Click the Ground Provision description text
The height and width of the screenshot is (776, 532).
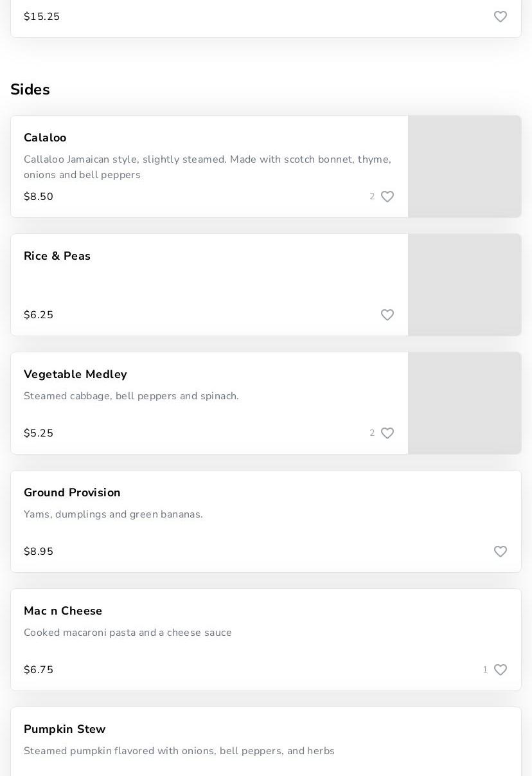[113, 514]
